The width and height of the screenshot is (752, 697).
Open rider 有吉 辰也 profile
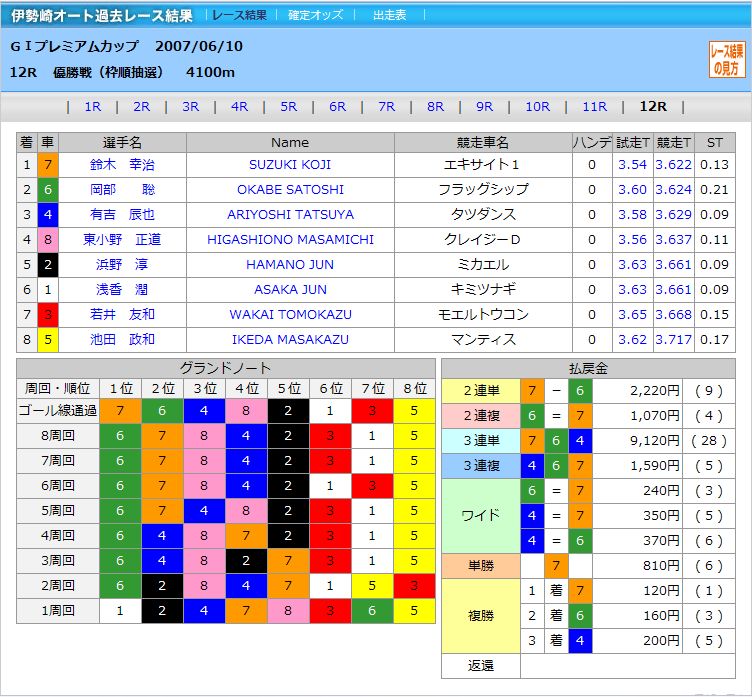(x=122, y=215)
